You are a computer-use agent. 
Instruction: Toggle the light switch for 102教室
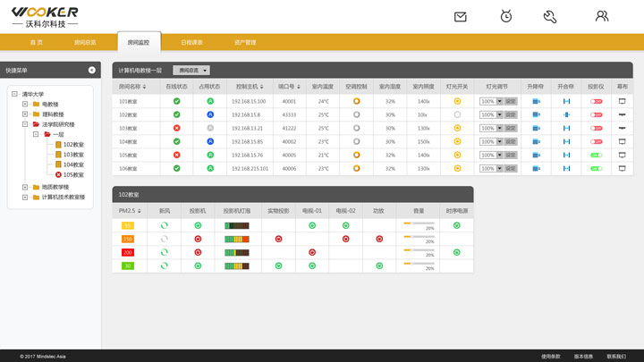point(457,114)
